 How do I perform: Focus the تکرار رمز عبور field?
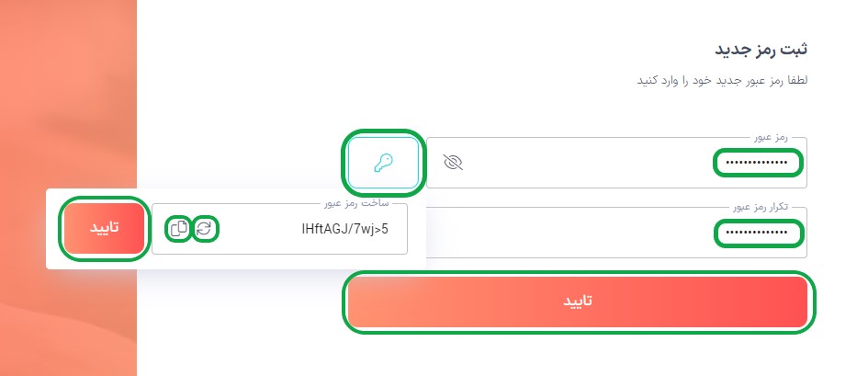tap(616, 233)
